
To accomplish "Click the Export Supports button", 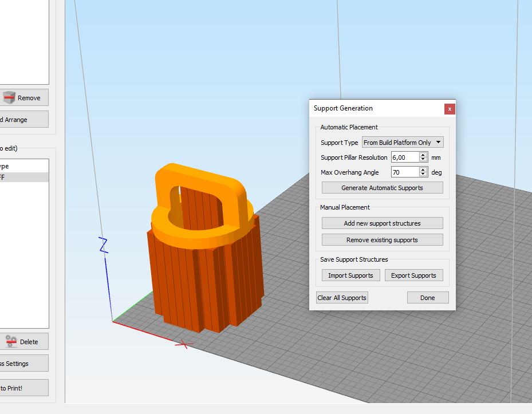I will pos(414,275).
